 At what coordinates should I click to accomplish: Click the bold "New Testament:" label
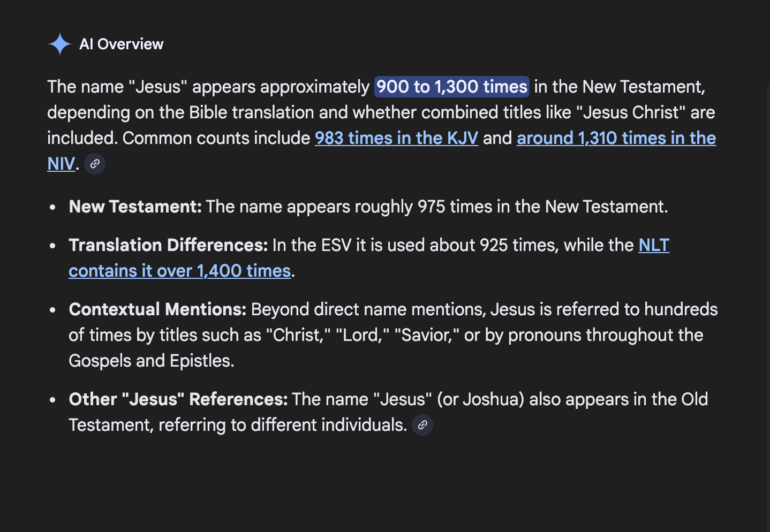tap(135, 207)
